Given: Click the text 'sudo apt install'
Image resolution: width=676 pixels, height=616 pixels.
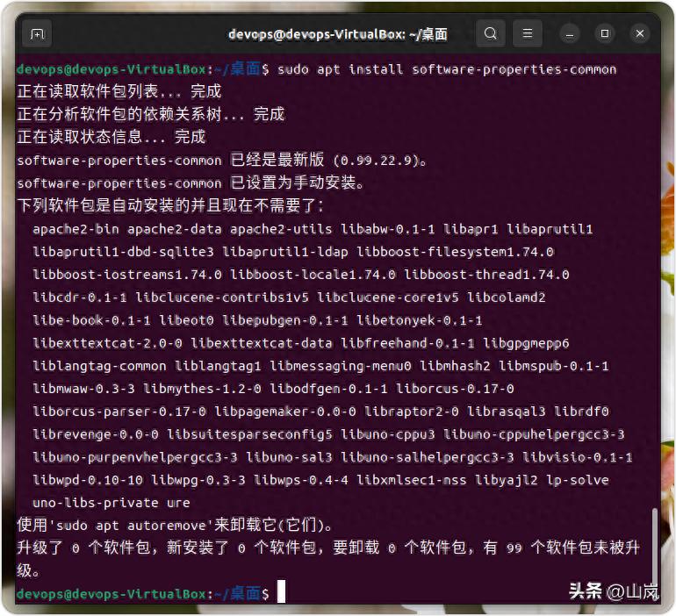Looking at the screenshot, I should (340, 69).
